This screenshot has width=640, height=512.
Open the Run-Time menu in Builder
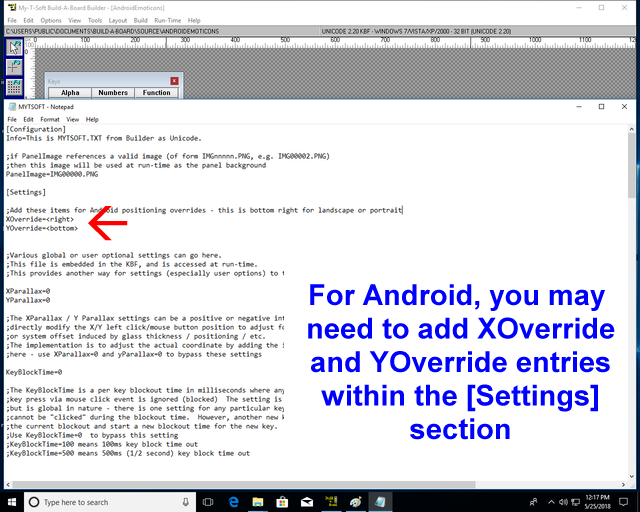(x=168, y=20)
